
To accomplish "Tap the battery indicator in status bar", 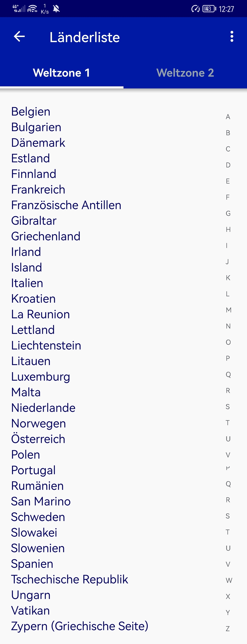I will (209, 9).
